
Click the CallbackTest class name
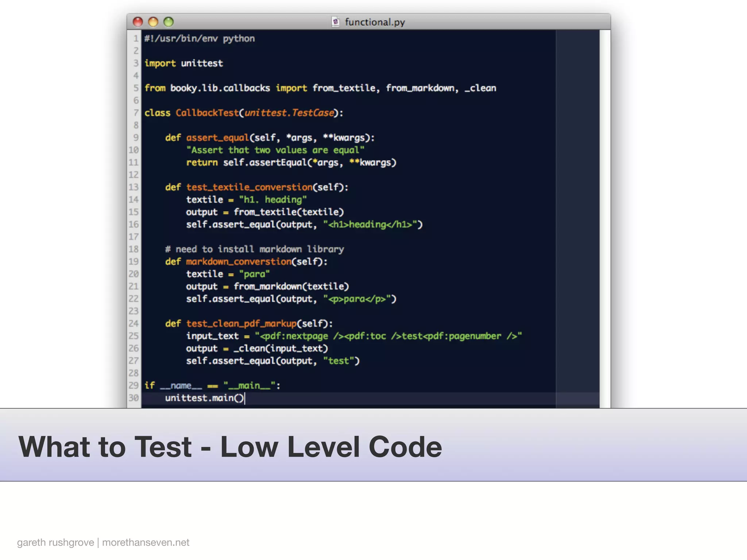207,113
